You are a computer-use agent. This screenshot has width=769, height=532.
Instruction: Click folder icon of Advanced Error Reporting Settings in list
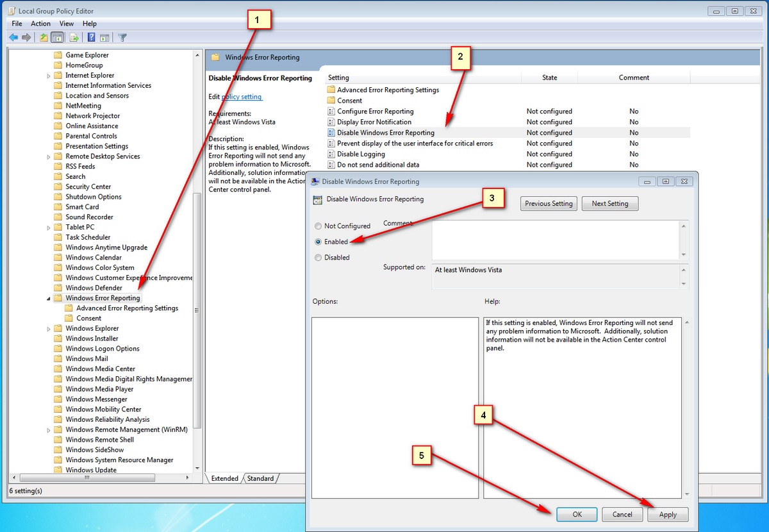[x=331, y=90]
